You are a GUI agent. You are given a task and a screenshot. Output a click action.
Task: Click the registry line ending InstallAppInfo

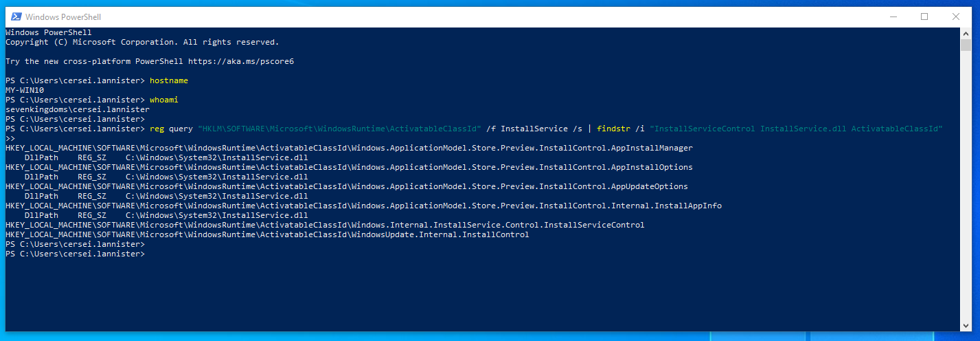[x=363, y=206]
